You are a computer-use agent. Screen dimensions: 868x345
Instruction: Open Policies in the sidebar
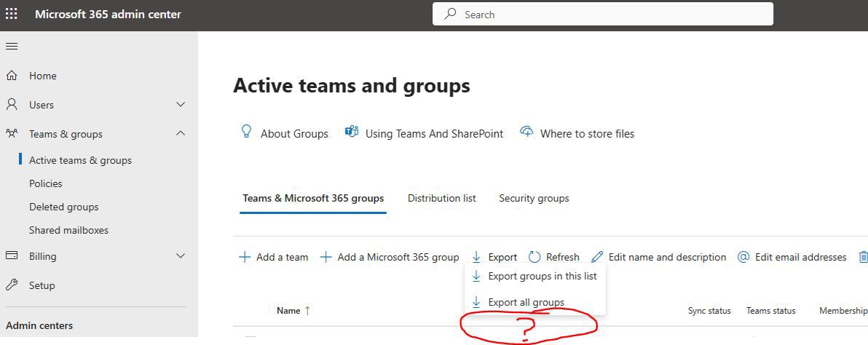coord(45,183)
